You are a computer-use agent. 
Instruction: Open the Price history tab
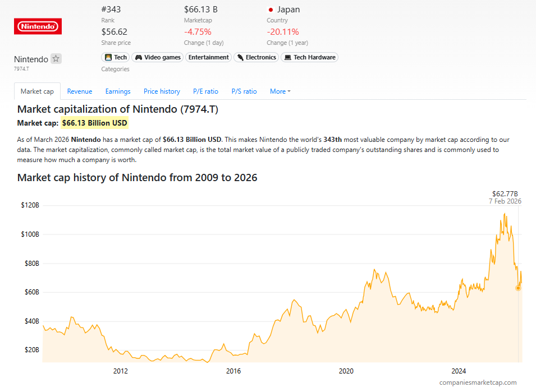[x=162, y=91]
